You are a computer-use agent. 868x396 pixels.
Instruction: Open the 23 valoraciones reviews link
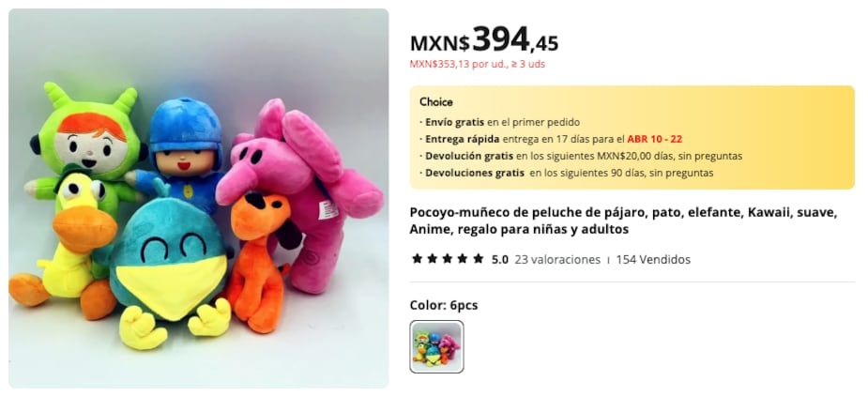click(x=556, y=259)
